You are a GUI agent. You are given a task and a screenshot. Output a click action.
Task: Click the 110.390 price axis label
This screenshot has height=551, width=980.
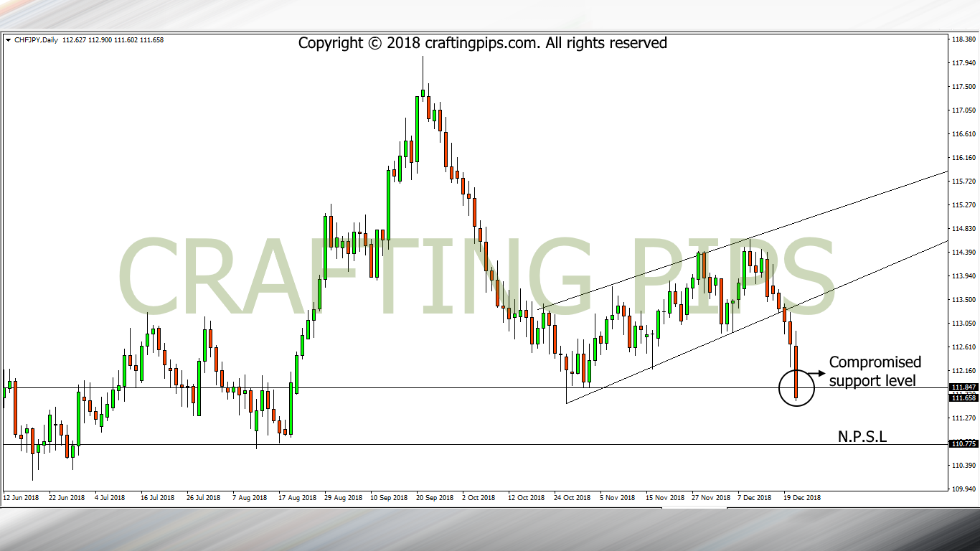coord(963,466)
